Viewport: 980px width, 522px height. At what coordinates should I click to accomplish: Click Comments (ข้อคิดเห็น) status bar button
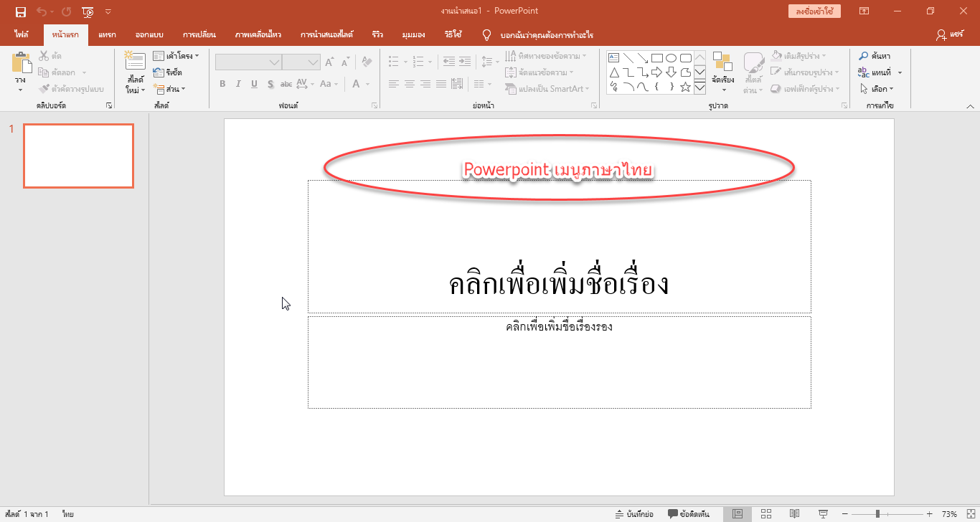point(688,514)
